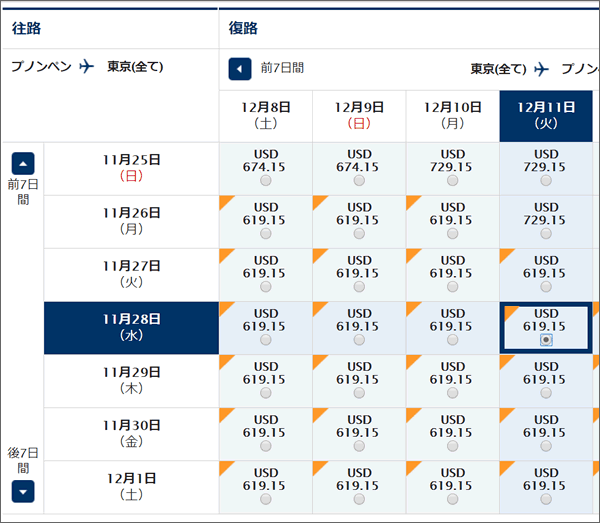The height and width of the screenshot is (523, 600).
Task: Click the 12月1日(土) outbound date row
Action: [x=131, y=486]
